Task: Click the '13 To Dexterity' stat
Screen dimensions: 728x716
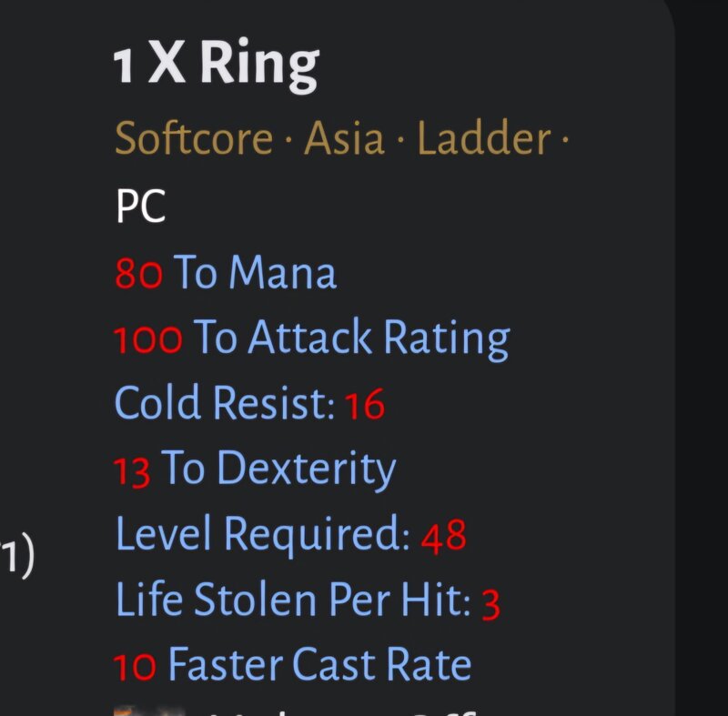Action: [x=255, y=469]
